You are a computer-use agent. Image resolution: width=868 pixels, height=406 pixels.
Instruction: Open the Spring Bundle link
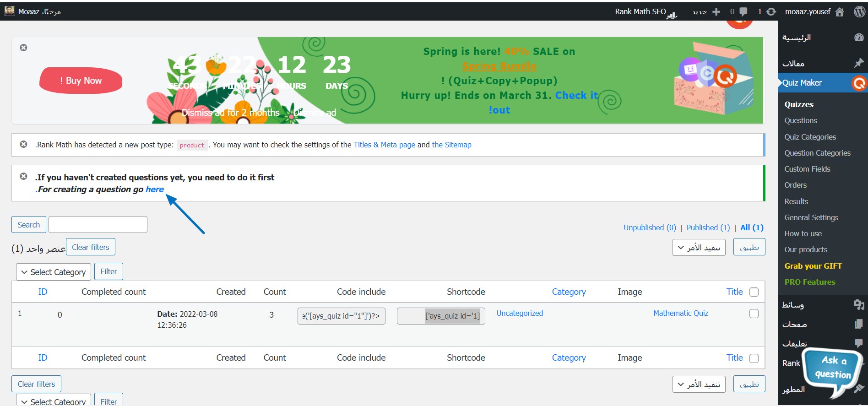coord(499,66)
